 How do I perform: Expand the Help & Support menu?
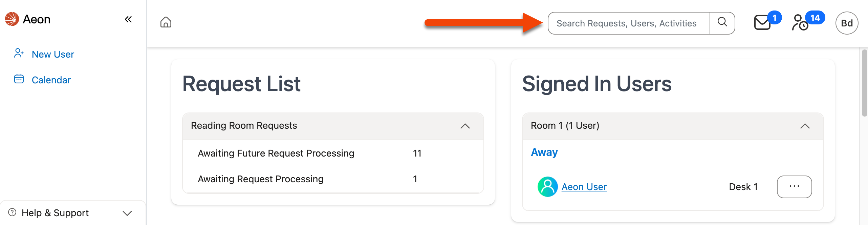pyautogui.click(x=127, y=213)
